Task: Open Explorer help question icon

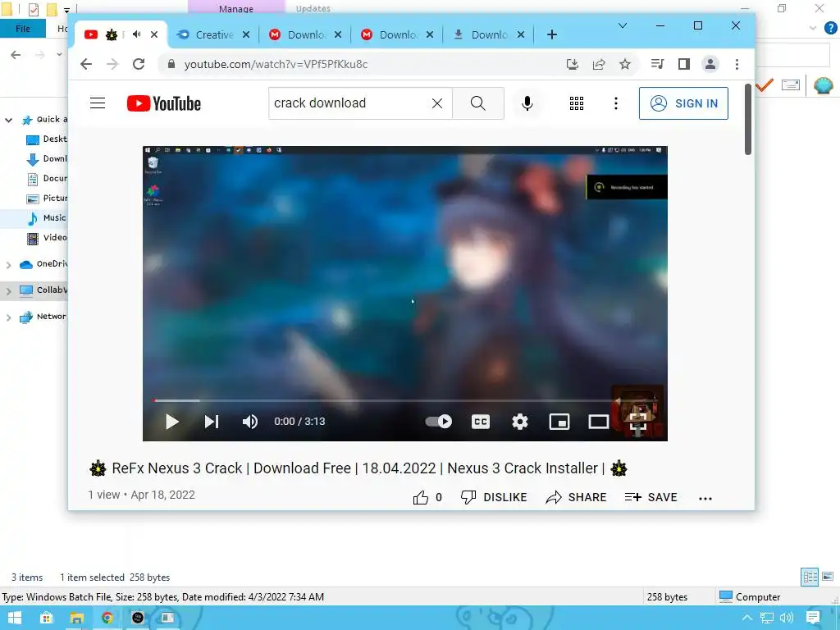Action: pyautogui.click(x=830, y=28)
